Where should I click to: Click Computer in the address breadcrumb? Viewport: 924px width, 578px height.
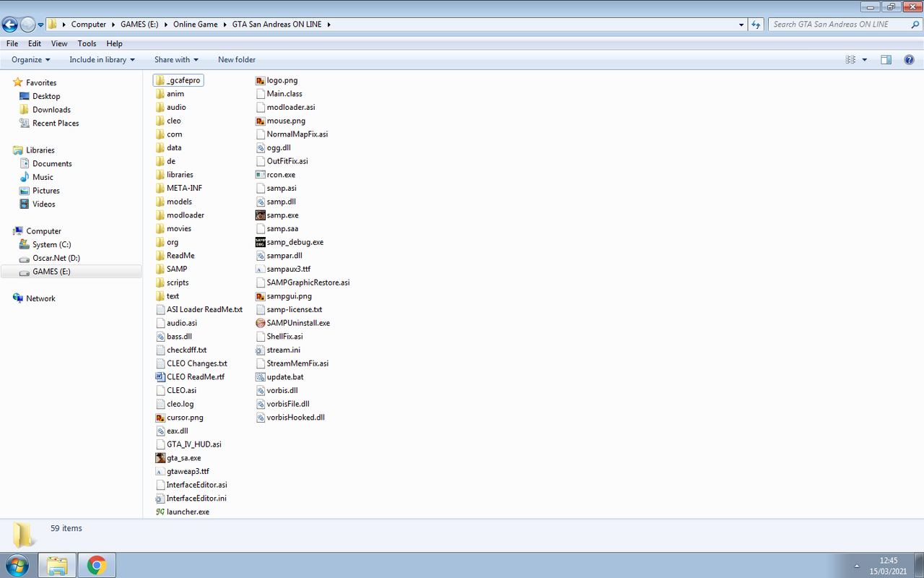pyautogui.click(x=89, y=25)
